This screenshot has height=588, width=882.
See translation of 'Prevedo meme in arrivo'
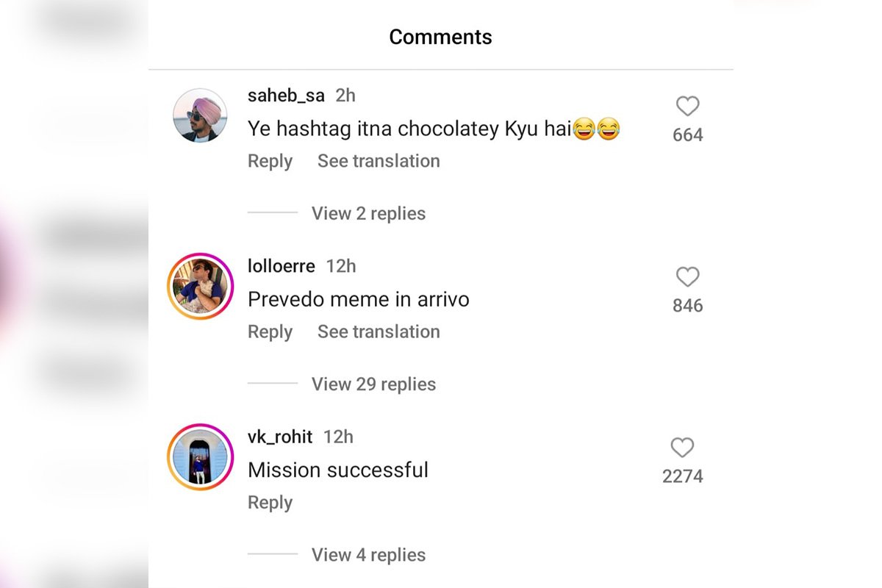(379, 331)
